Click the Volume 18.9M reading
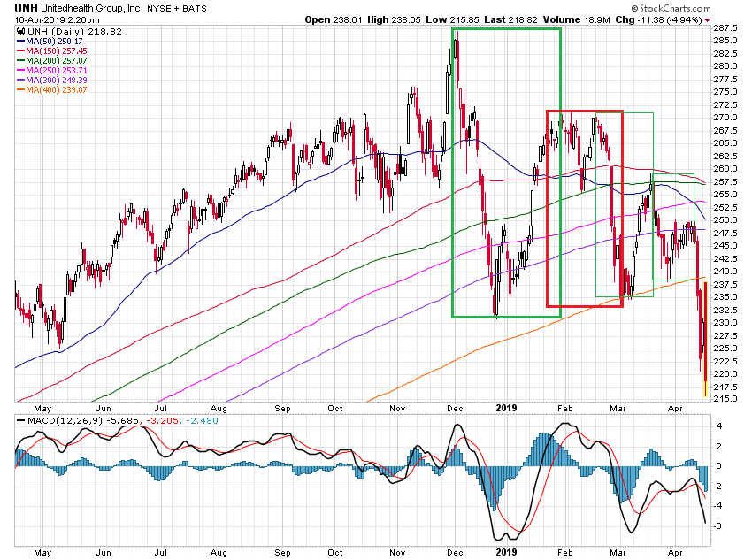This screenshot has height=560, width=752. coord(576,19)
